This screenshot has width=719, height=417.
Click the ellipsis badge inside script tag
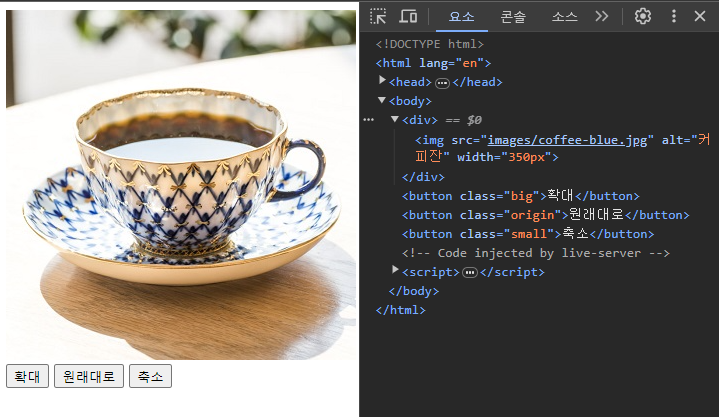470,273
